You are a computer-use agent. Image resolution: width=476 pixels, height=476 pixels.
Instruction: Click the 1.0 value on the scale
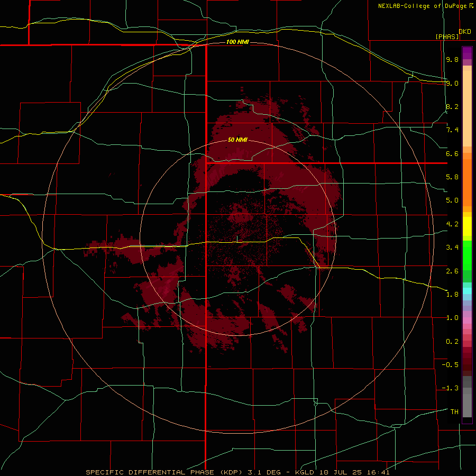click(x=452, y=318)
